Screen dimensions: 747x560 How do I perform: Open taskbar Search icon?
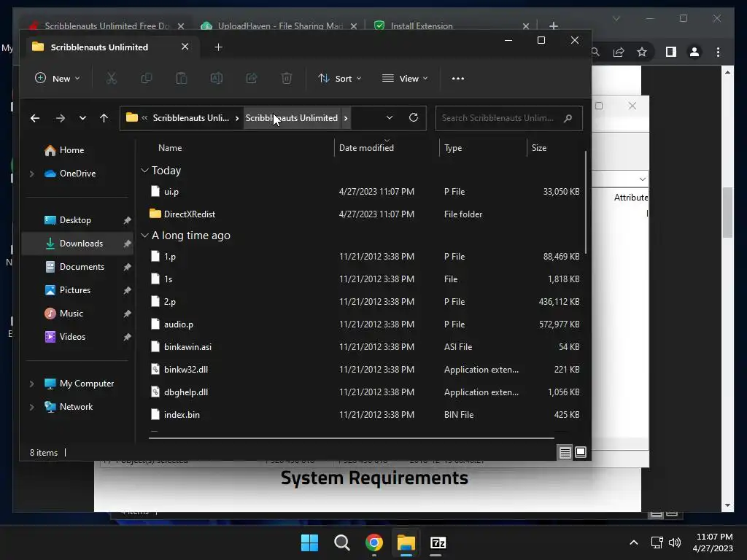pos(341,542)
